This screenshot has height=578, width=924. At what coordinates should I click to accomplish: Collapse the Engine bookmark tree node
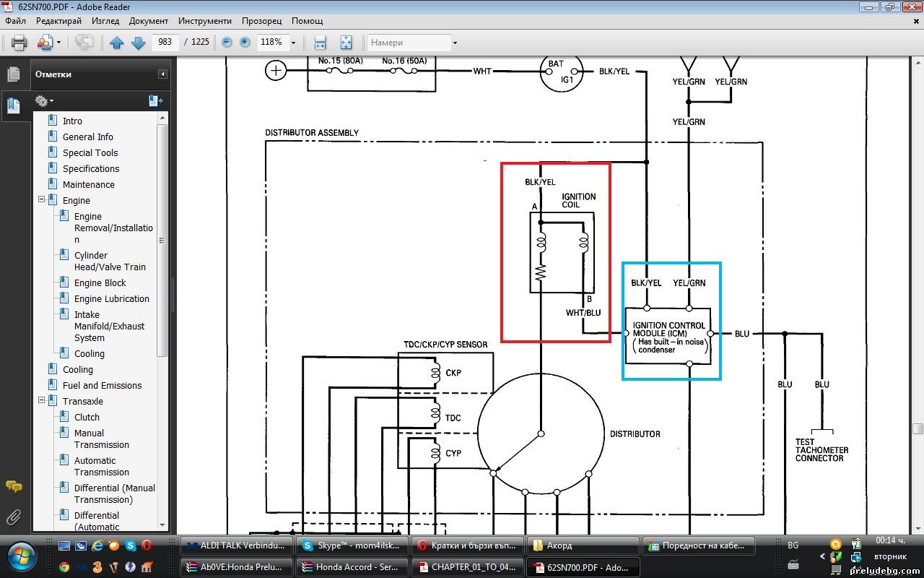[41, 200]
